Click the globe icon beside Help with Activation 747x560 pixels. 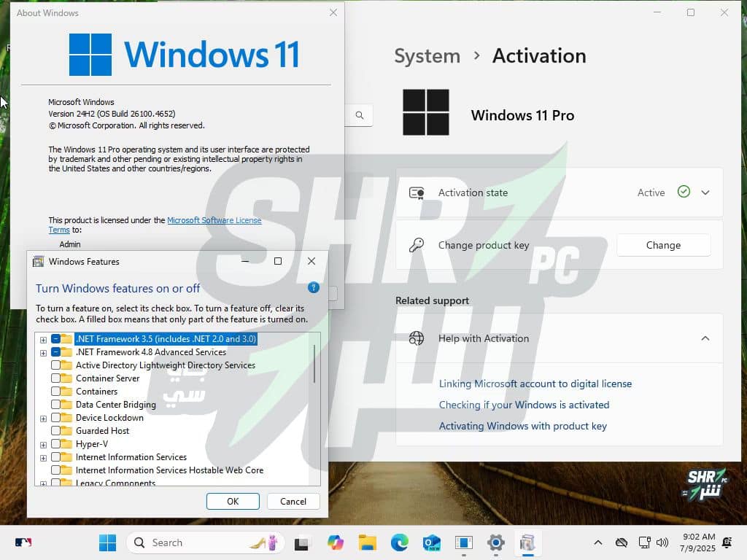(x=417, y=338)
